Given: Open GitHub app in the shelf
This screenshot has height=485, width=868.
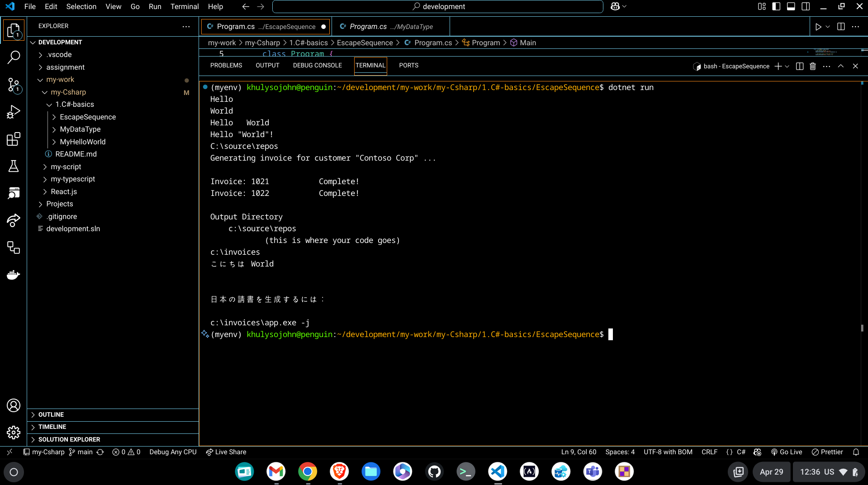Looking at the screenshot, I should [x=434, y=472].
